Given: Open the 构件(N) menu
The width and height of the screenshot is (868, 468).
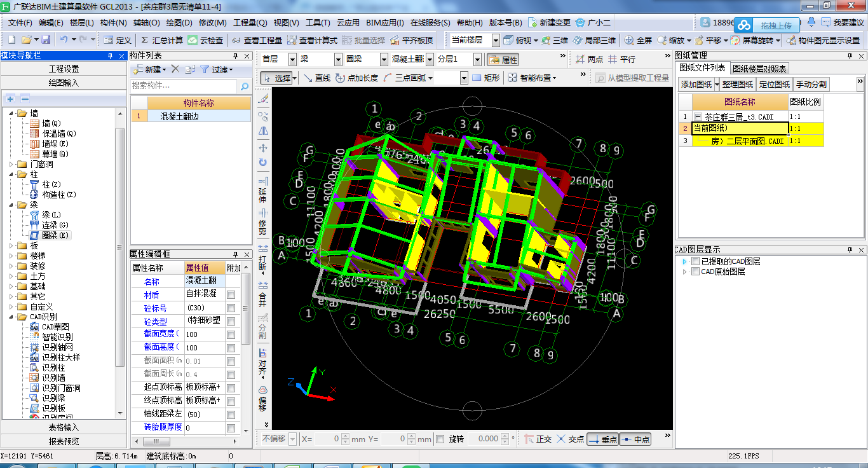Looking at the screenshot, I should click(114, 22).
